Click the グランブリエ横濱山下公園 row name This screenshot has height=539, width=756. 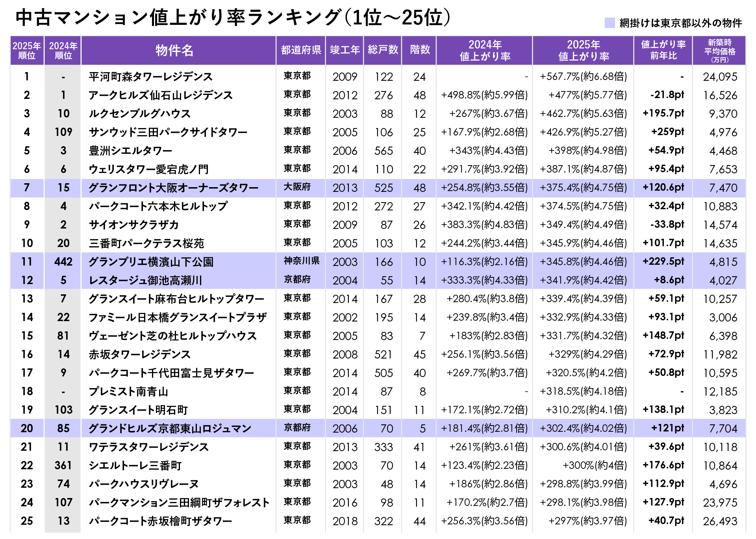click(x=151, y=262)
